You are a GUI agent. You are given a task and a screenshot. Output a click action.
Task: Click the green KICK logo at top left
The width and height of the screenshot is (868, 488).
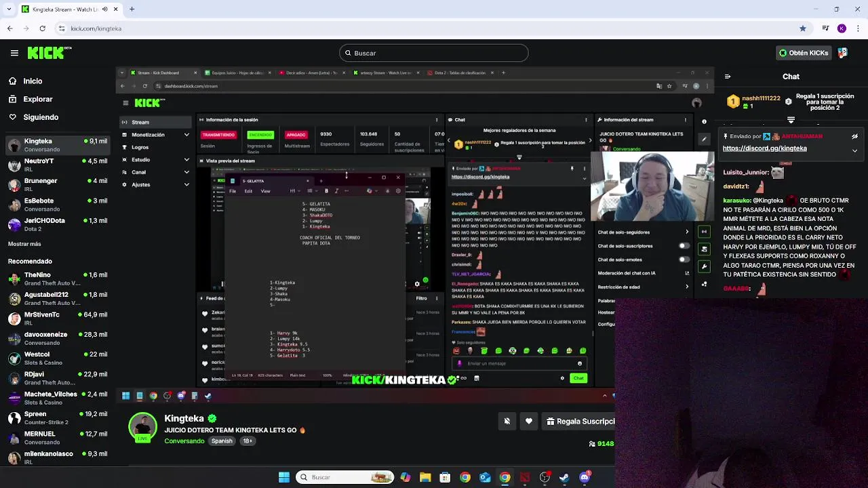coord(50,52)
